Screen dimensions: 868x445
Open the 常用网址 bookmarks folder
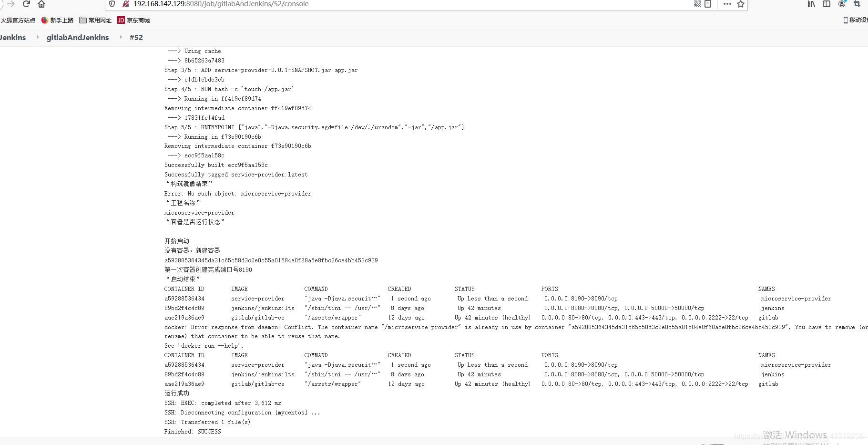95,20
